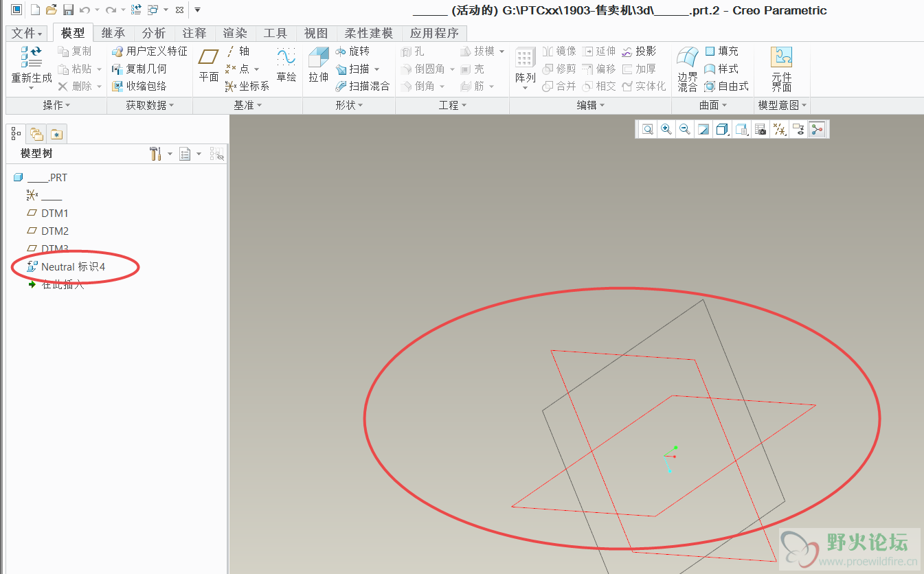The image size is (924, 574).
Task: Click Refit icon in the graphics toolbar
Action: pos(648,129)
